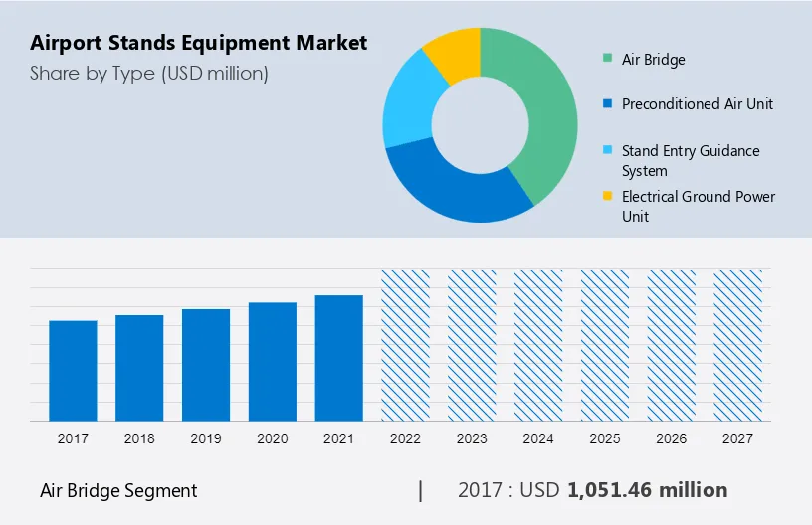
Task: Click the green Air Bridge legend swatch
Action: 607,58
